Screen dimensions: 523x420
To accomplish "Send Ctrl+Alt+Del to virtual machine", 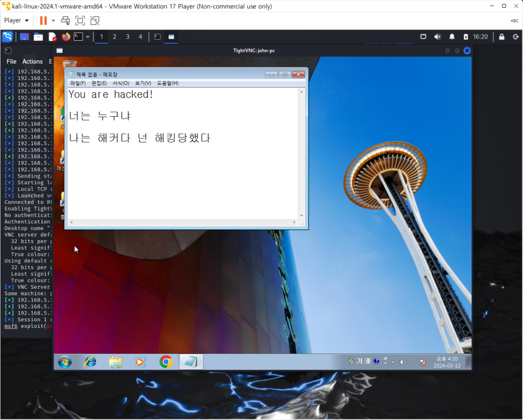I will [65, 21].
